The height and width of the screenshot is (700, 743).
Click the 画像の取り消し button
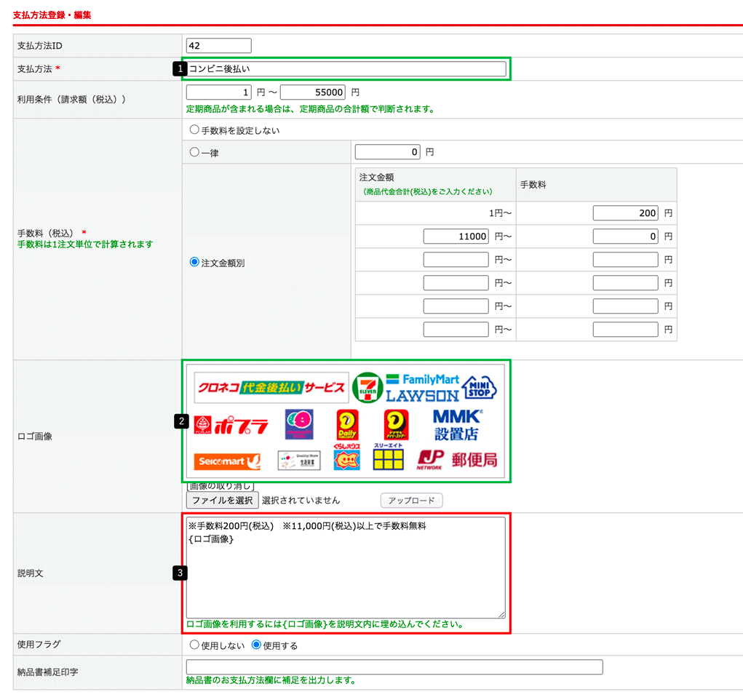tap(220, 486)
